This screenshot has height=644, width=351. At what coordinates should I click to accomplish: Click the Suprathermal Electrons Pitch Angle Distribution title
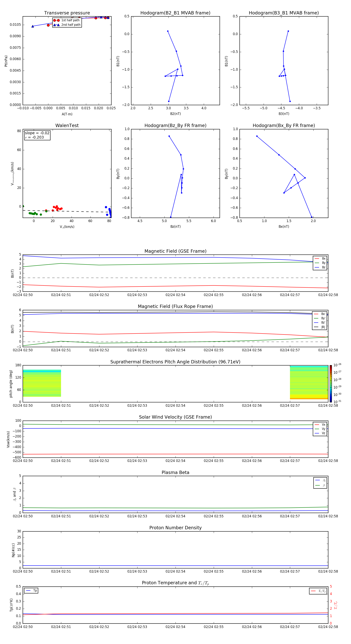click(x=175, y=362)
